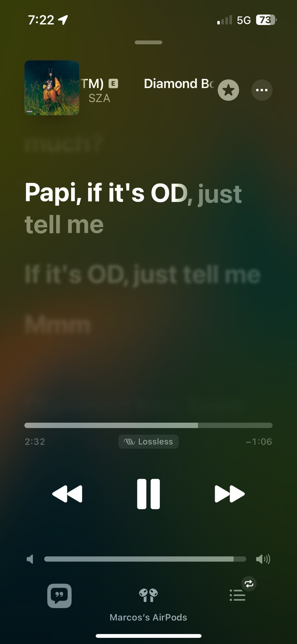
Task: Tap the SZA album artwork thumbnail
Action: tap(52, 88)
